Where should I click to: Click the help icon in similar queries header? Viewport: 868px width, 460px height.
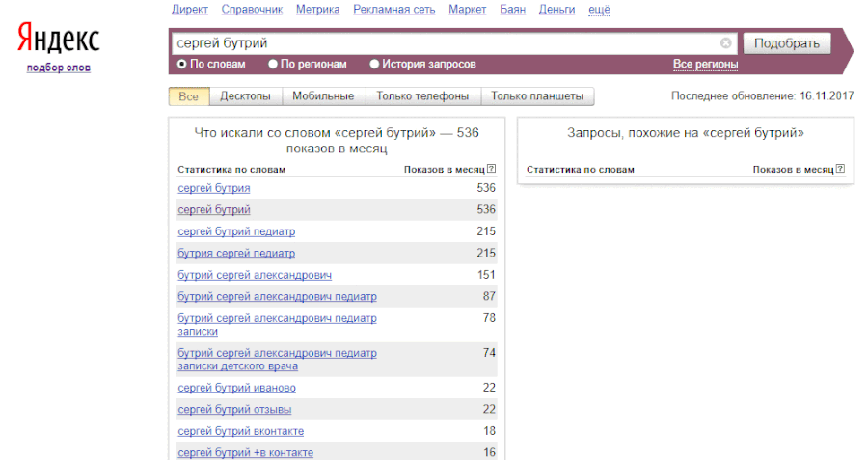[840, 169]
